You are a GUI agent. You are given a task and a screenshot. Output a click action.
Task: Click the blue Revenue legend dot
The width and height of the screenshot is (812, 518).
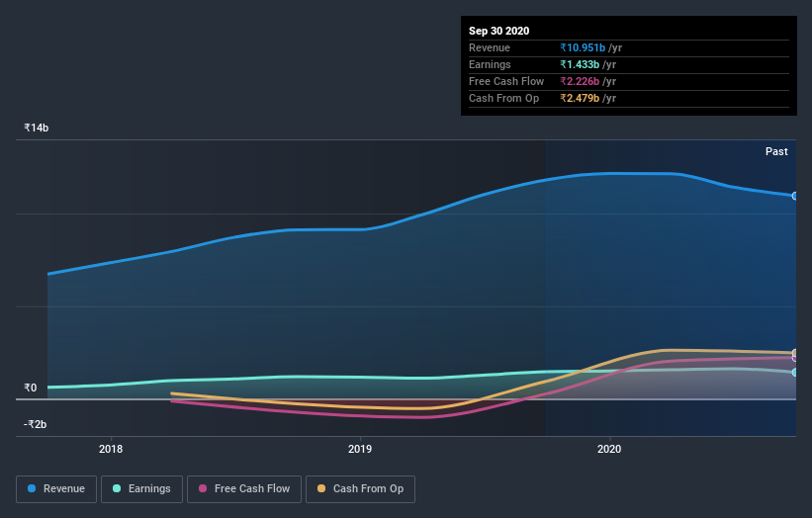click(32, 488)
